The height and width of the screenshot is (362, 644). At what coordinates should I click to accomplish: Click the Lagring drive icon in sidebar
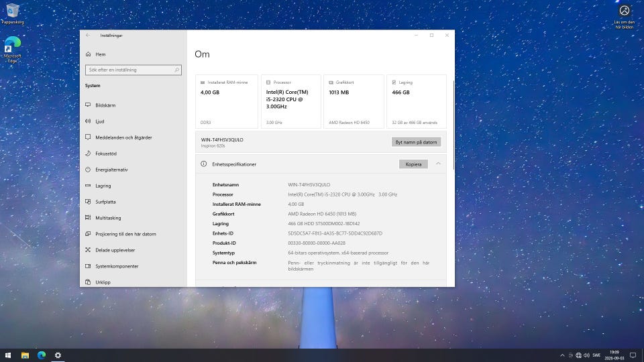pos(88,186)
